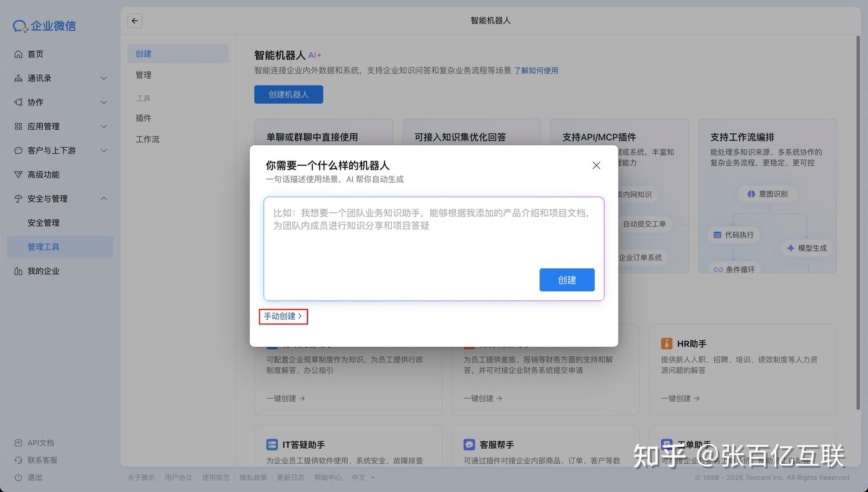Screen dimensions: 868x492
Task: Click the back arrow above the sidebar
Action: click(x=134, y=20)
